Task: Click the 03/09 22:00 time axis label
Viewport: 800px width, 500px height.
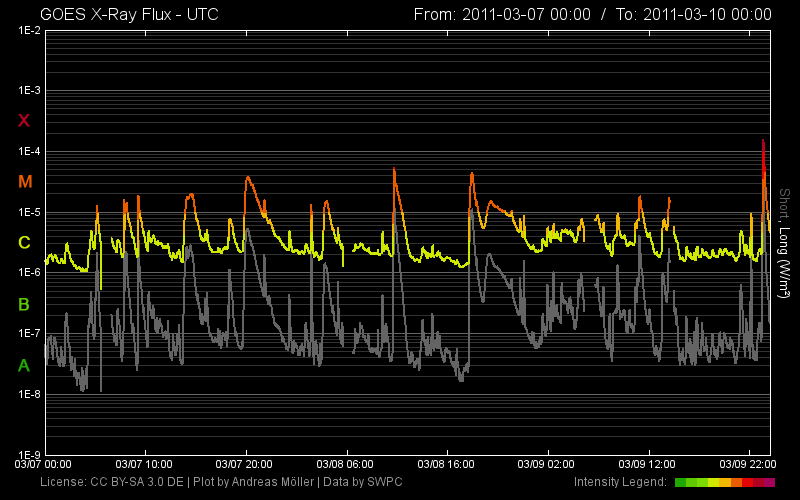Action: tap(748, 465)
